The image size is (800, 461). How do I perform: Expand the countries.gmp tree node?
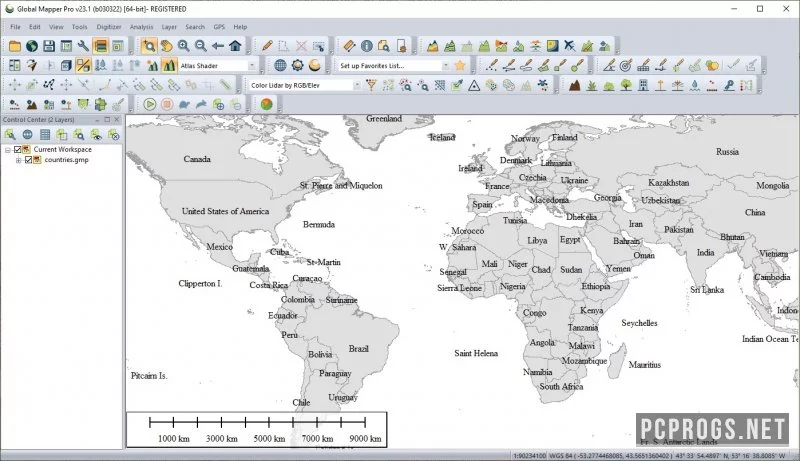coord(18,160)
